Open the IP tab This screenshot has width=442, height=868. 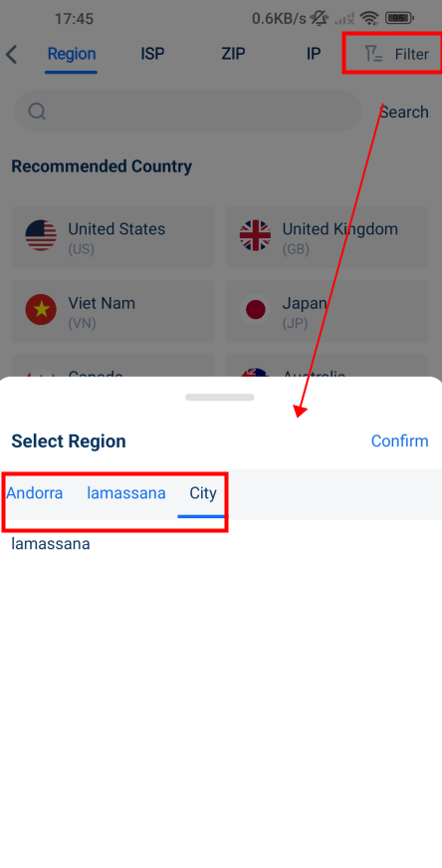(x=314, y=54)
